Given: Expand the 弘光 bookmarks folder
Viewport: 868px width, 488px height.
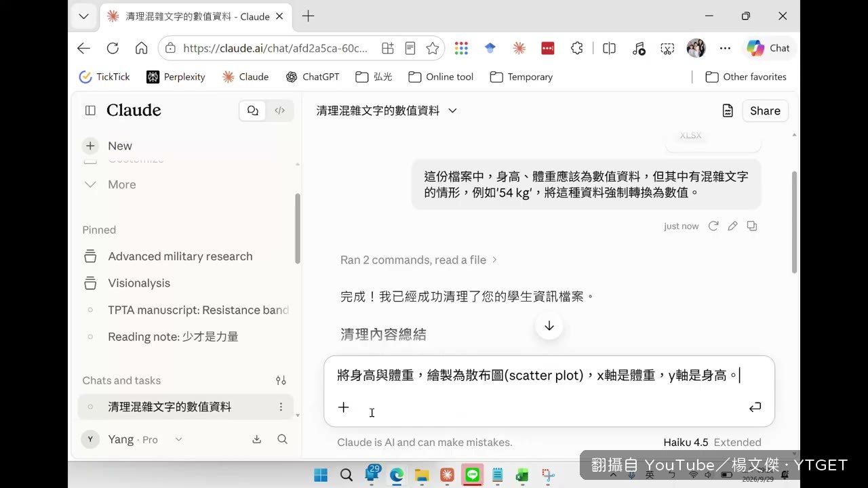Looking at the screenshot, I should click(x=374, y=77).
